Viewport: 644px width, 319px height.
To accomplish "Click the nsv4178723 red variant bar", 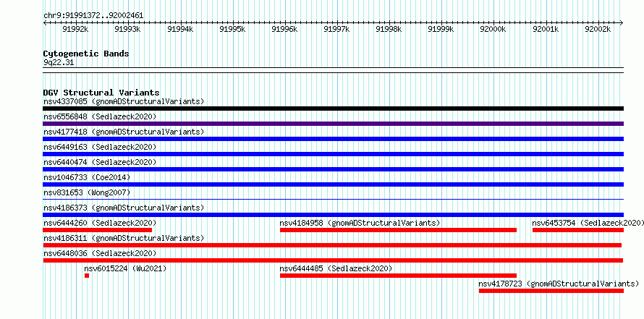I will tap(551, 291).
